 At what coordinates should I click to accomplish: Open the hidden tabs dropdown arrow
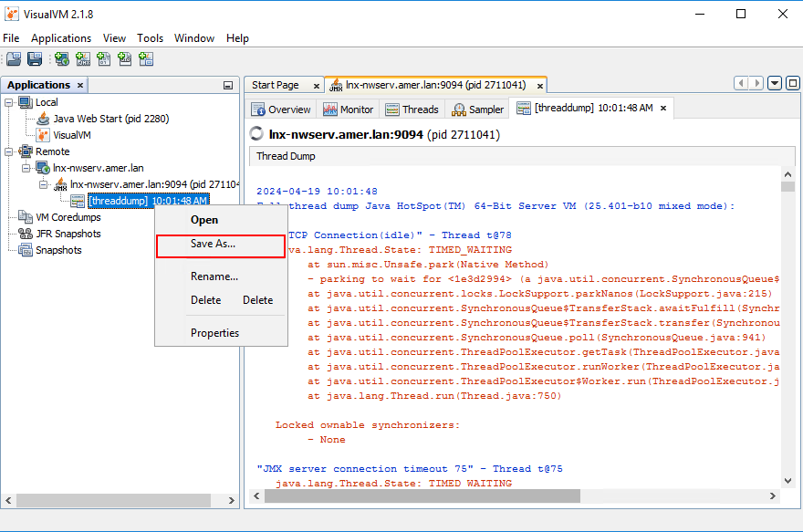(x=775, y=83)
